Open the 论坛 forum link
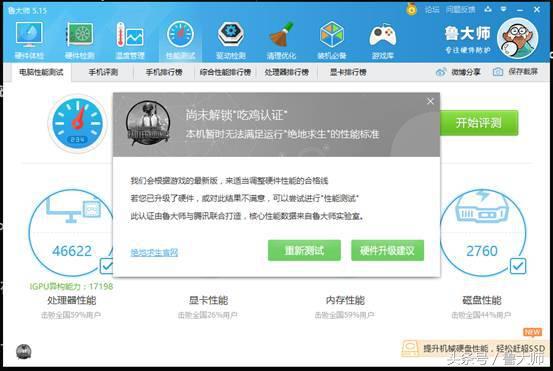The image size is (553, 371). click(x=432, y=10)
